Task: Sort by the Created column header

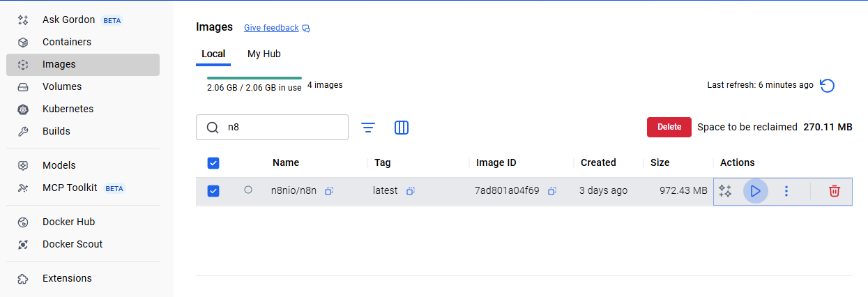Action: coord(598,162)
